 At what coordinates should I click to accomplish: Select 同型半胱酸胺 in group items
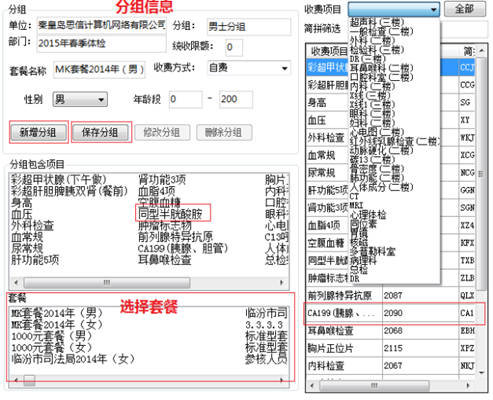point(170,213)
